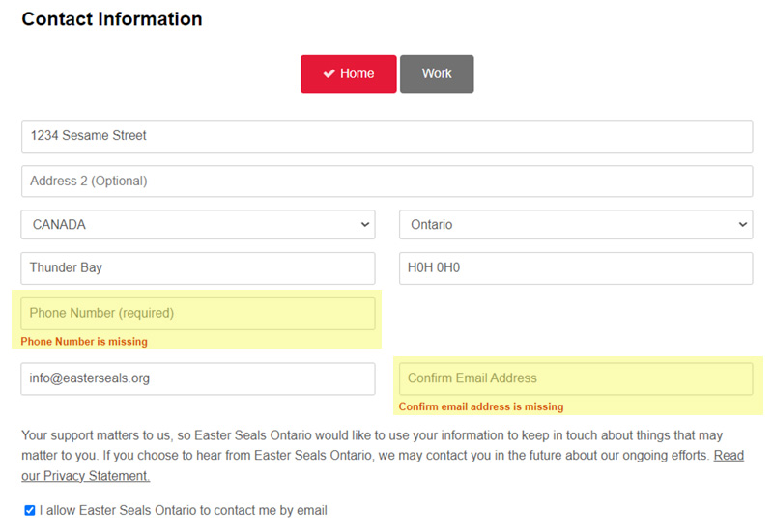The height and width of the screenshot is (532, 773).
Task: Select the H0H 0H0 postal code field
Action: (575, 268)
